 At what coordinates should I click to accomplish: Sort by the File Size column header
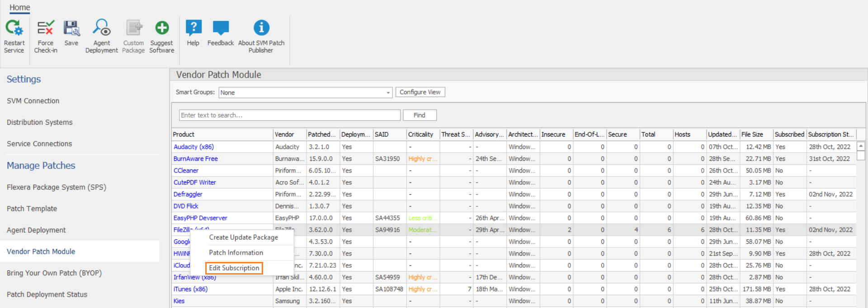[757, 135]
